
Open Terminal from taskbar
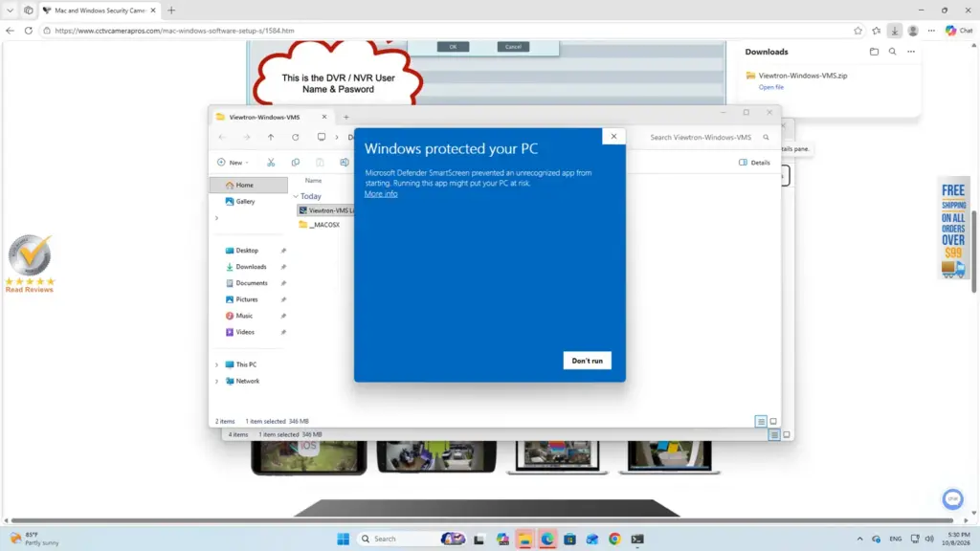636,539
